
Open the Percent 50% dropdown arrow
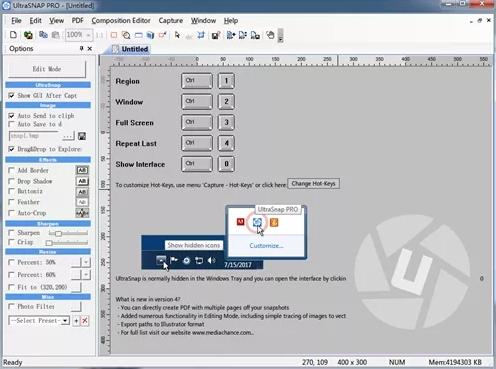pyautogui.click(x=86, y=262)
